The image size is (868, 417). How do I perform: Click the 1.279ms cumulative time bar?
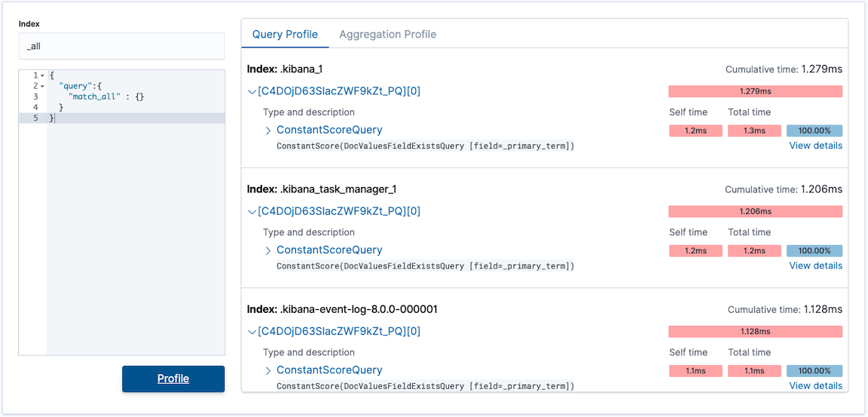[755, 91]
